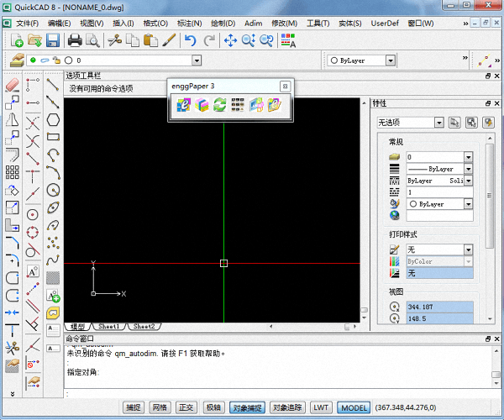The height and width of the screenshot is (420, 504).
Task: Open the layer list dropdown
Action: (x=197, y=60)
